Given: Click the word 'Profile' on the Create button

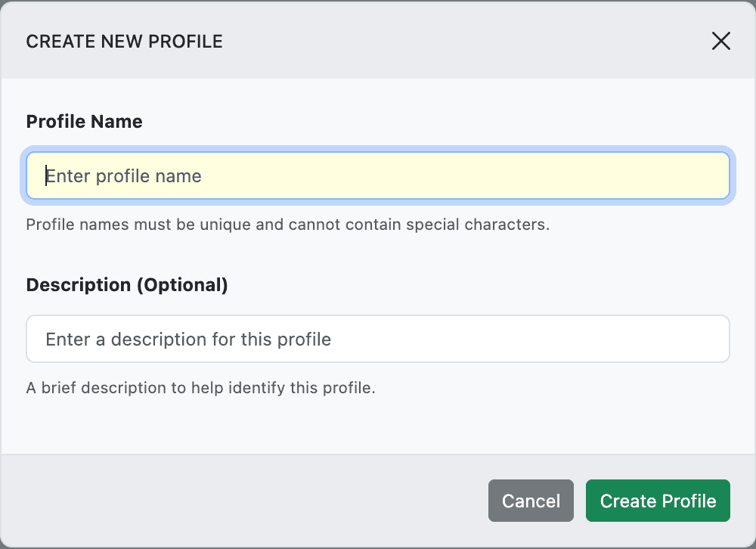Looking at the screenshot, I should [x=688, y=501].
